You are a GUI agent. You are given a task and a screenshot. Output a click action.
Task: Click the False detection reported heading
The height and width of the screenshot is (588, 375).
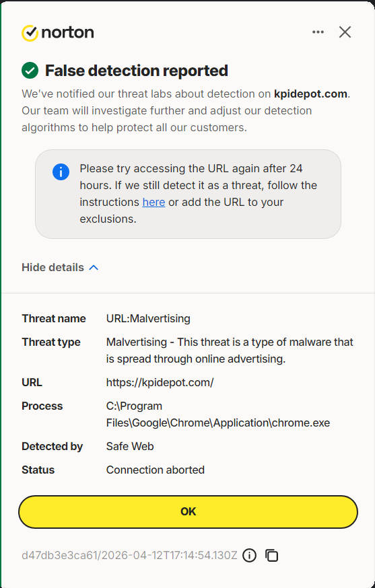coord(137,71)
